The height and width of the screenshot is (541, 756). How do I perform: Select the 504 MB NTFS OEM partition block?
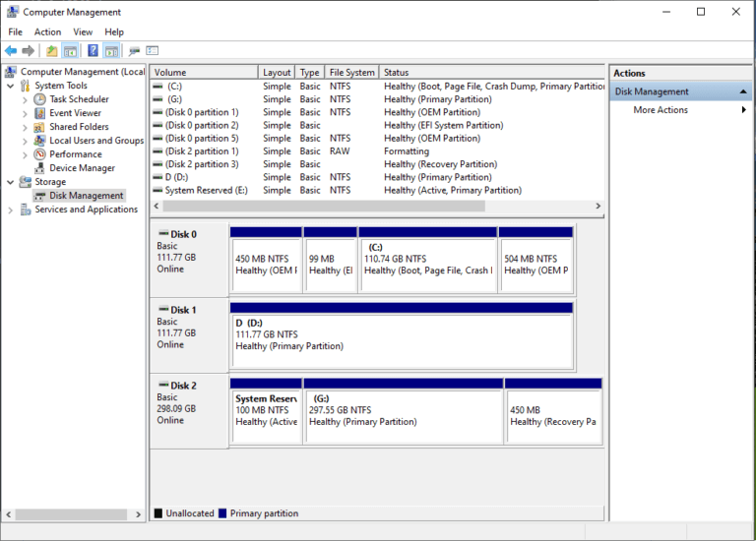pos(536,260)
